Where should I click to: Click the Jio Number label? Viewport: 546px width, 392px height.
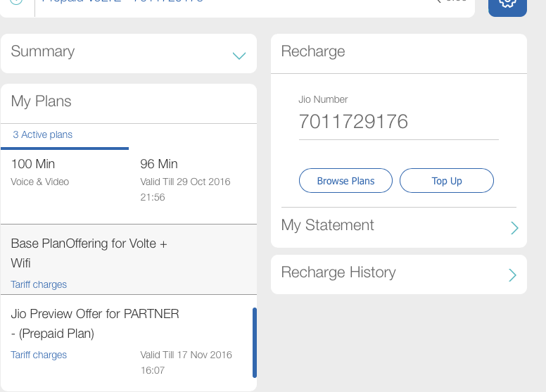(x=323, y=99)
